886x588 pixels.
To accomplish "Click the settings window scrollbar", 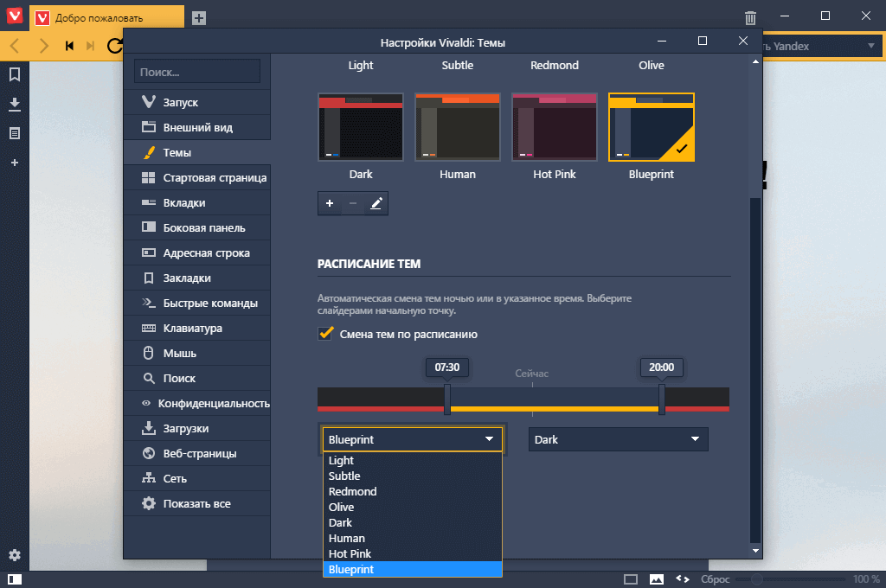I will (755, 370).
